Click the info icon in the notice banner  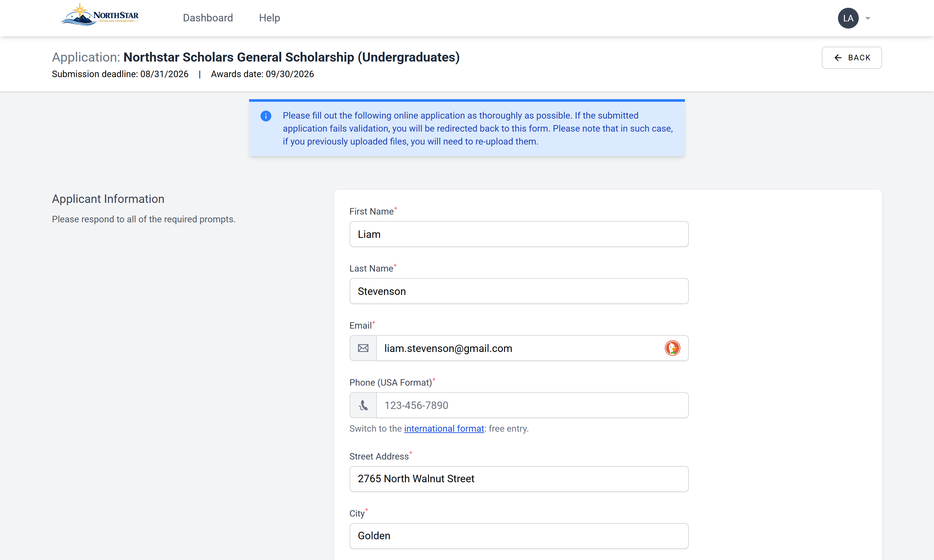(x=266, y=116)
